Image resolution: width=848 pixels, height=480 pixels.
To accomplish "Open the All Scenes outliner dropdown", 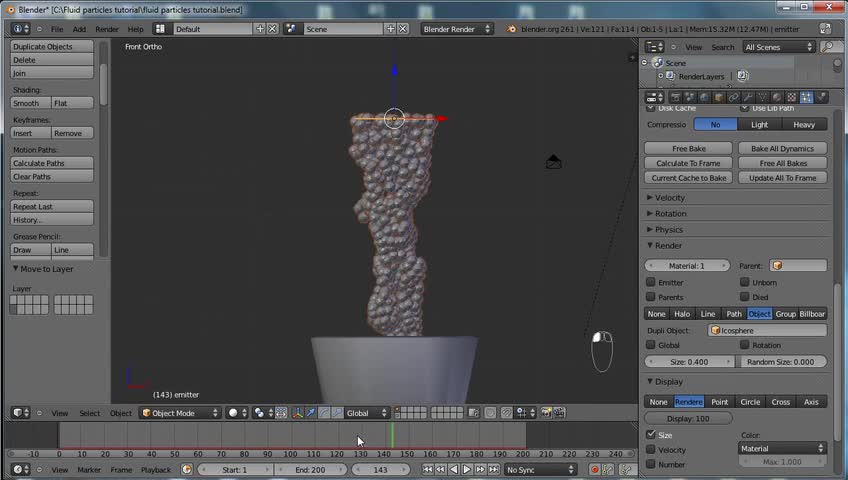I will pos(779,47).
